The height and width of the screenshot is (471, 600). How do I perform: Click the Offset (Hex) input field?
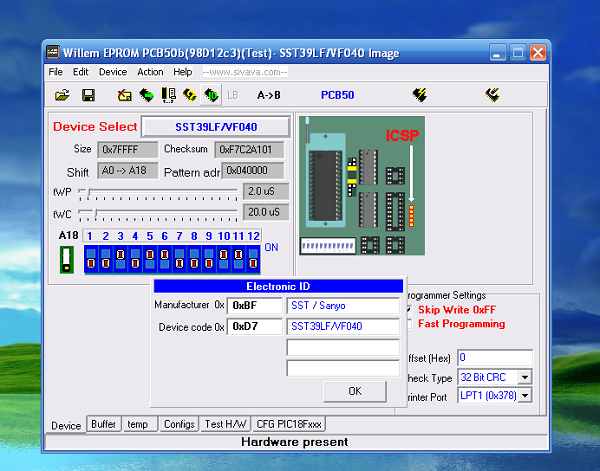pos(495,358)
